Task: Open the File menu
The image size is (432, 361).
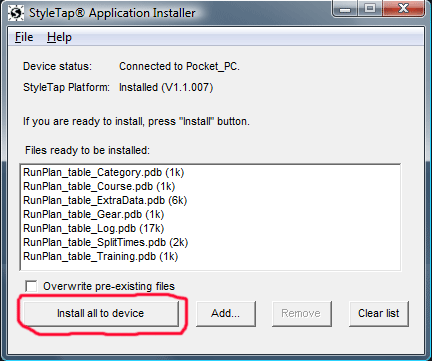Action: pyautogui.click(x=24, y=37)
